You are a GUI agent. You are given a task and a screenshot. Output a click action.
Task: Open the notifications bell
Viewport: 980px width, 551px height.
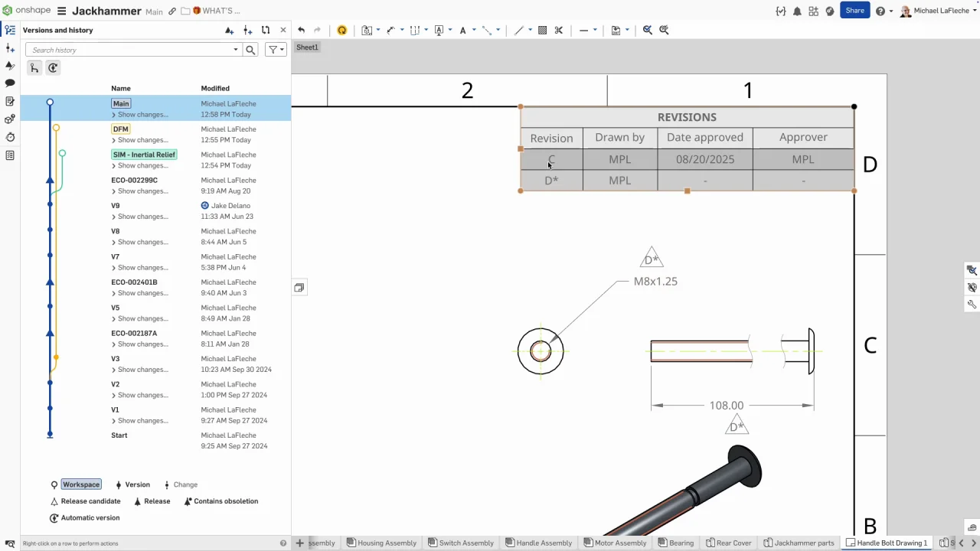[797, 11]
